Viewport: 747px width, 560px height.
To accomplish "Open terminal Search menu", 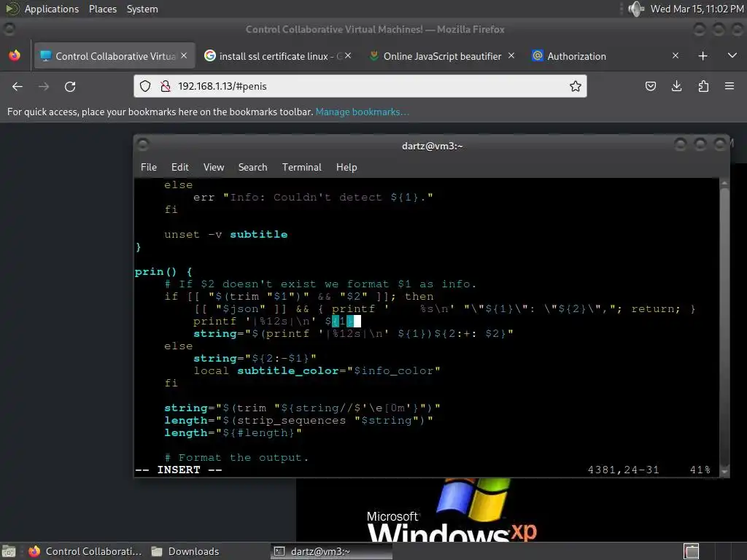I will [252, 167].
